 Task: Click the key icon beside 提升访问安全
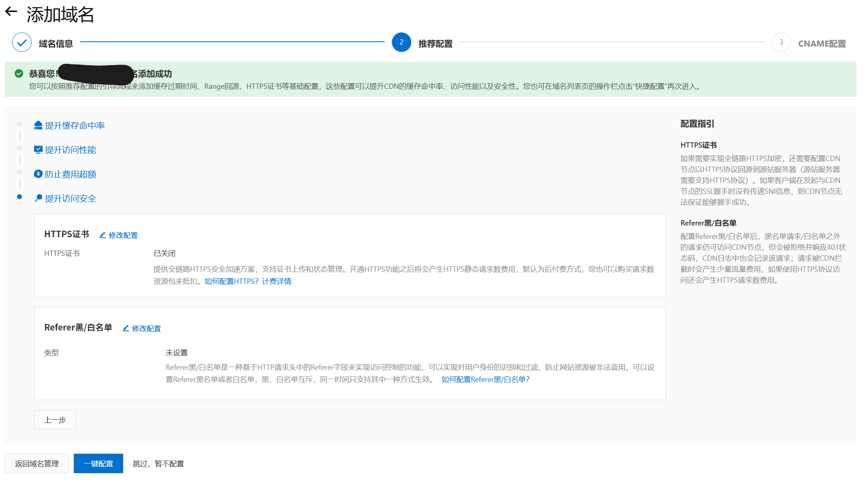[x=38, y=198]
